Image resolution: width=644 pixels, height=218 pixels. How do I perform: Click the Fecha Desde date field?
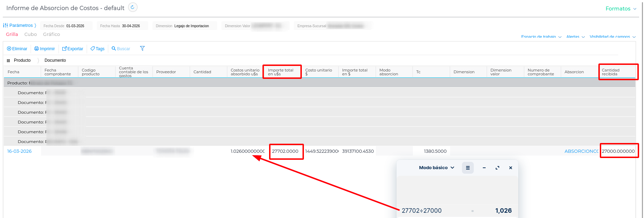[x=75, y=26]
